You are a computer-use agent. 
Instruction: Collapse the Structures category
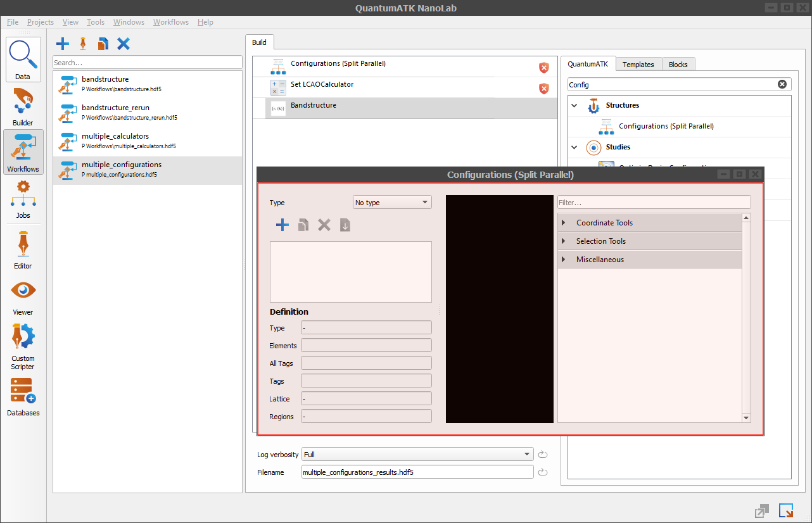(574, 106)
